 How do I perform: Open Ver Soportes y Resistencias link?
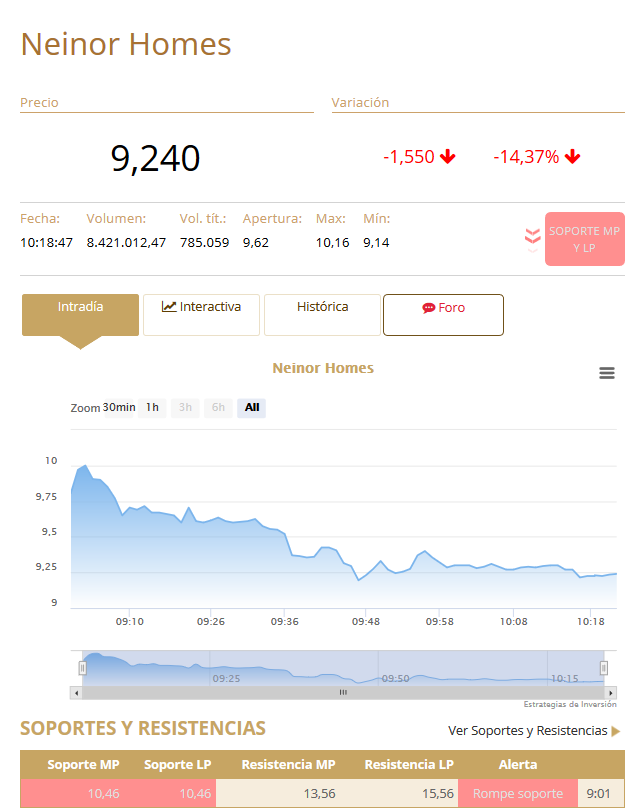527,731
